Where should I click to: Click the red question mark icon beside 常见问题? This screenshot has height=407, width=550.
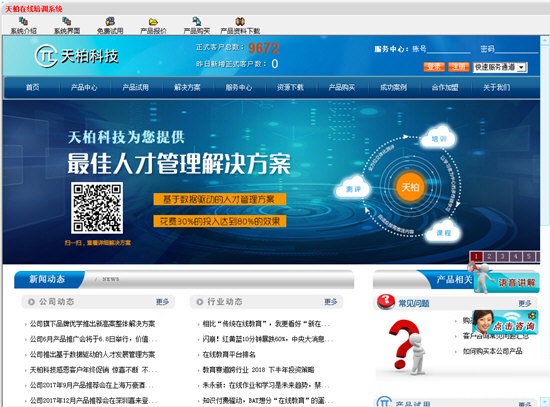[x=386, y=301]
